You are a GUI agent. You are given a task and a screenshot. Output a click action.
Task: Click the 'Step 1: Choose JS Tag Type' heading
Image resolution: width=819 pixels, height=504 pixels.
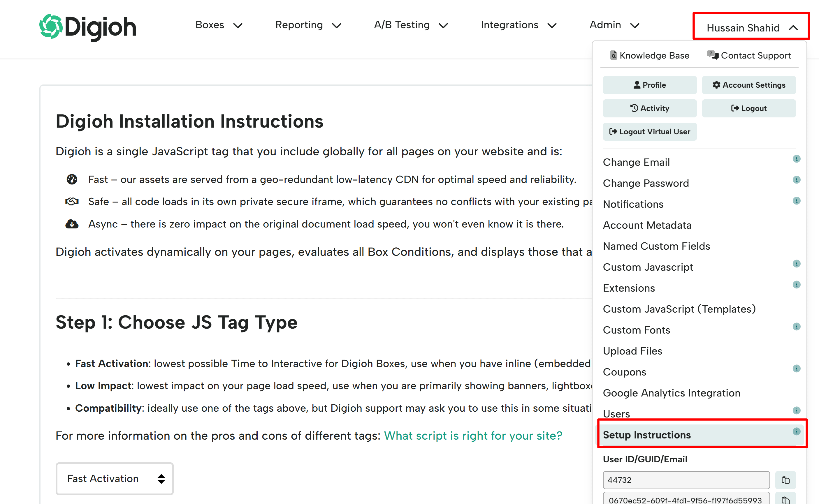pos(176,323)
